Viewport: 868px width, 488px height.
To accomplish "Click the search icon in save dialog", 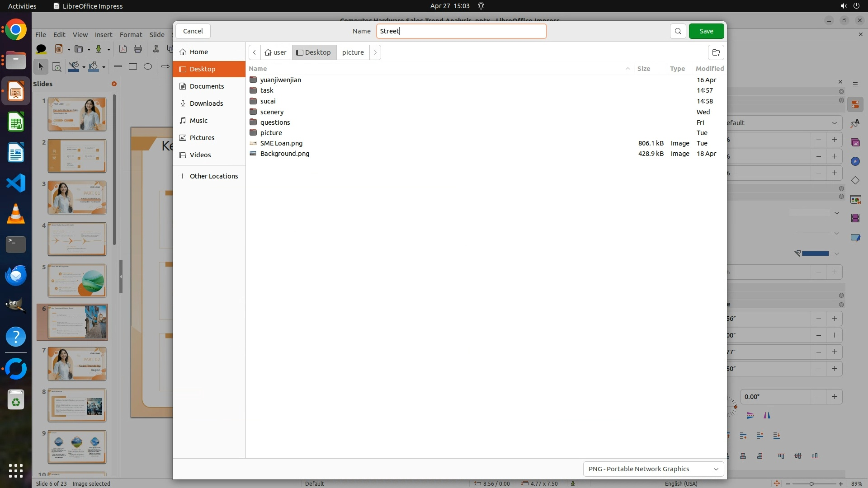I will click(678, 31).
